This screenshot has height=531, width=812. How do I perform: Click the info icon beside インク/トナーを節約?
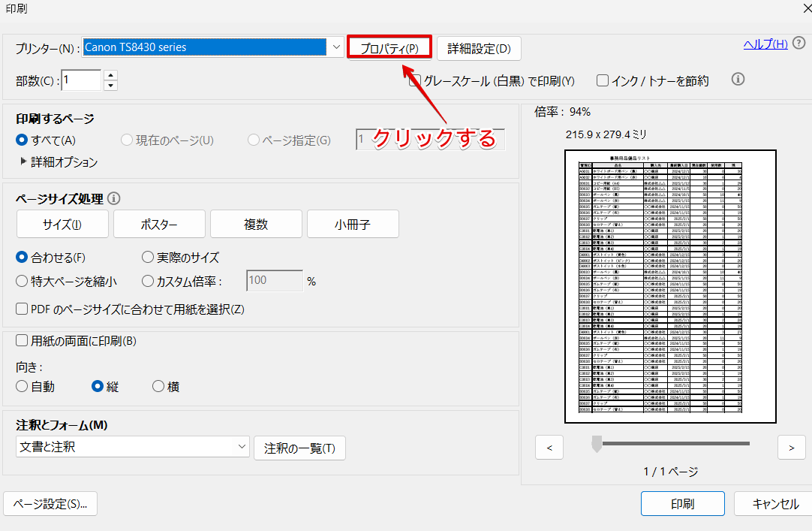pos(738,79)
